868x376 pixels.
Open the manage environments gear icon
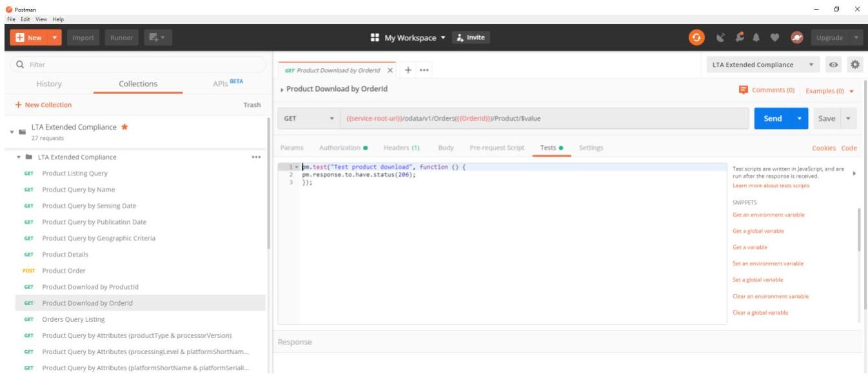click(x=855, y=64)
